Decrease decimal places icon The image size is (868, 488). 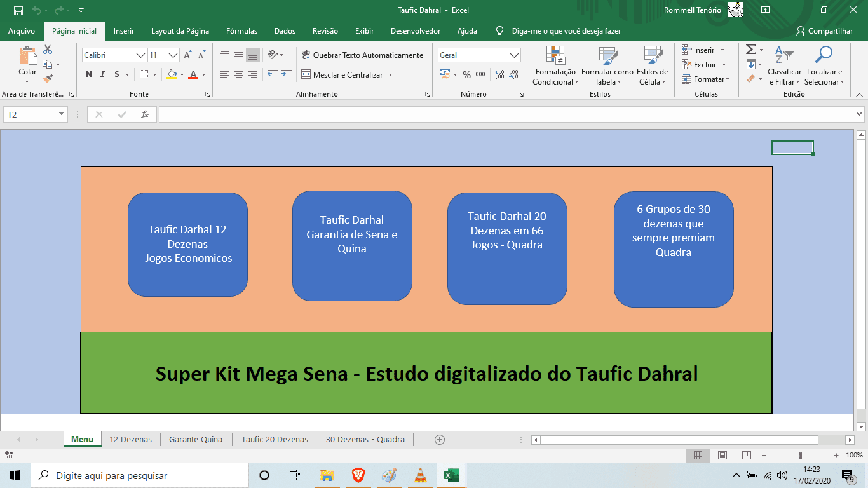tap(514, 74)
